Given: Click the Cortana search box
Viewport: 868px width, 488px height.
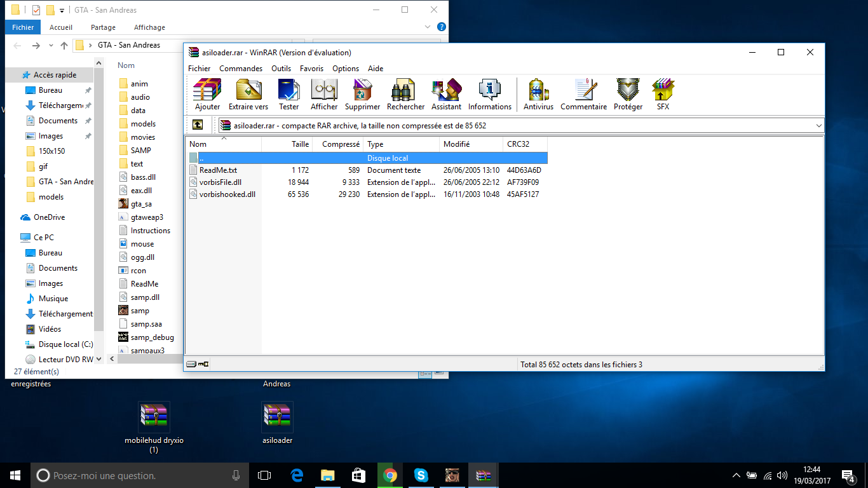Looking at the screenshot, I should (x=140, y=475).
